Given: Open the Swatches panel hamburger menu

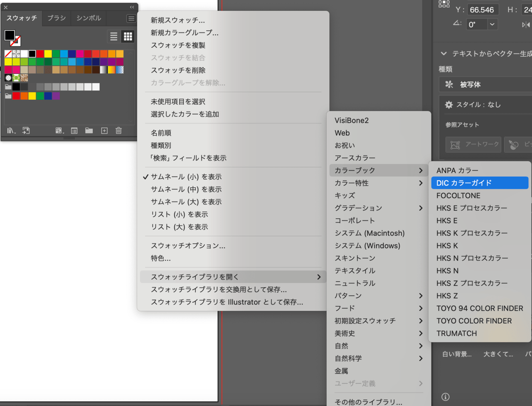Looking at the screenshot, I should click(x=131, y=18).
